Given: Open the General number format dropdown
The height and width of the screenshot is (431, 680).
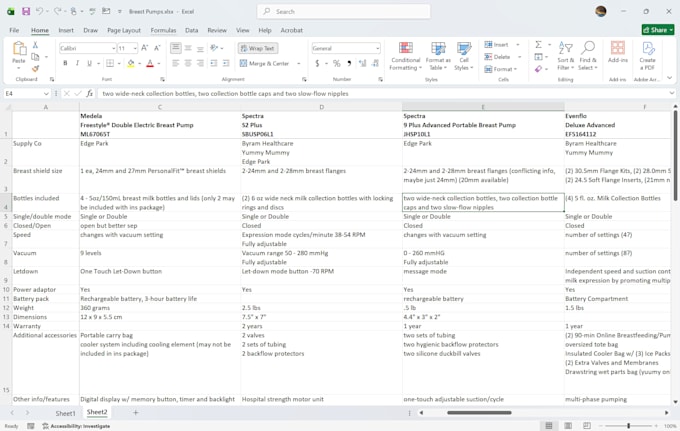Looking at the screenshot, I should pyautogui.click(x=378, y=48).
